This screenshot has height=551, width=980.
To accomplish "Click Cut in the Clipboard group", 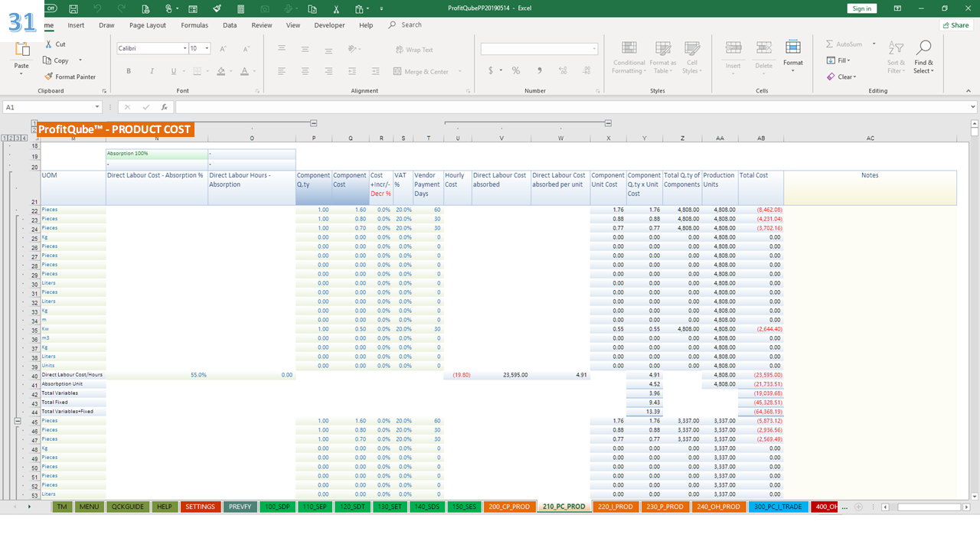I will point(55,44).
